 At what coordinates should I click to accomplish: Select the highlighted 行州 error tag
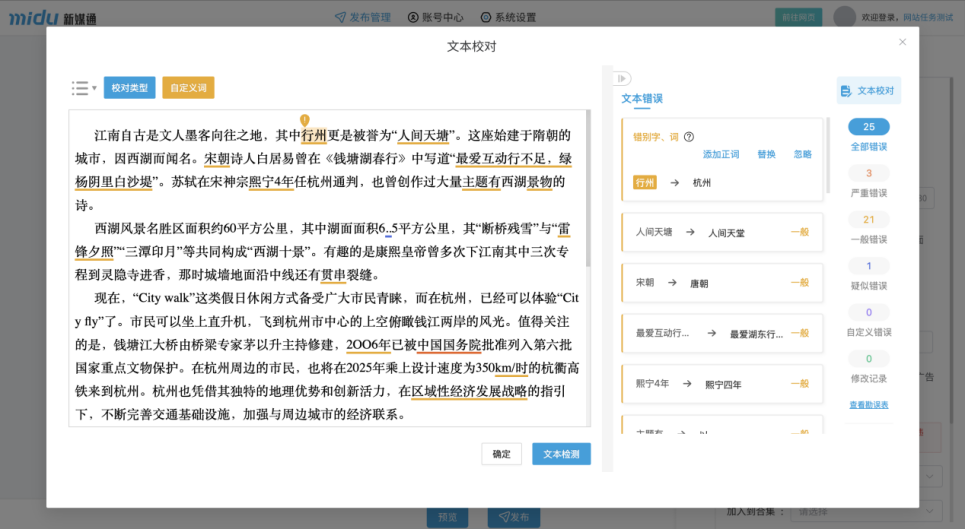click(x=645, y=183)
